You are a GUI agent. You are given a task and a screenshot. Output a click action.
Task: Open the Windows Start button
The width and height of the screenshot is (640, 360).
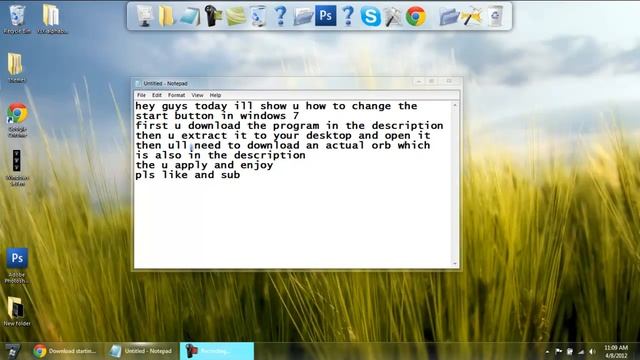point(12,351)
